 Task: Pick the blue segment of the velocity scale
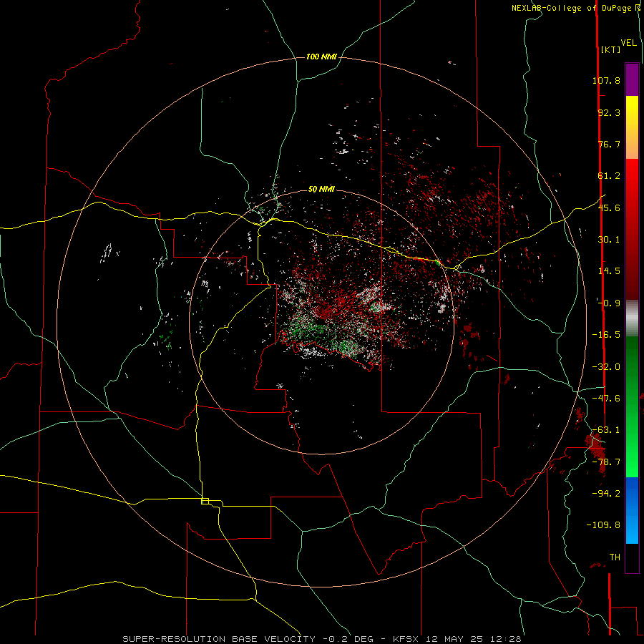[632, 510]
